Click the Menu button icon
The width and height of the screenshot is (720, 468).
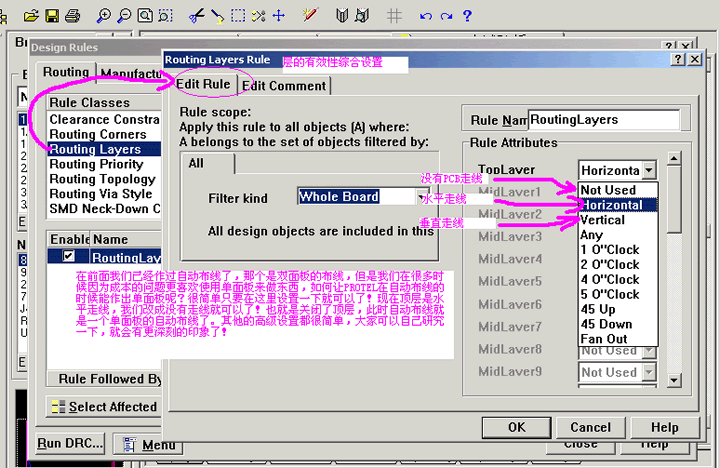[x=130, y=444]
